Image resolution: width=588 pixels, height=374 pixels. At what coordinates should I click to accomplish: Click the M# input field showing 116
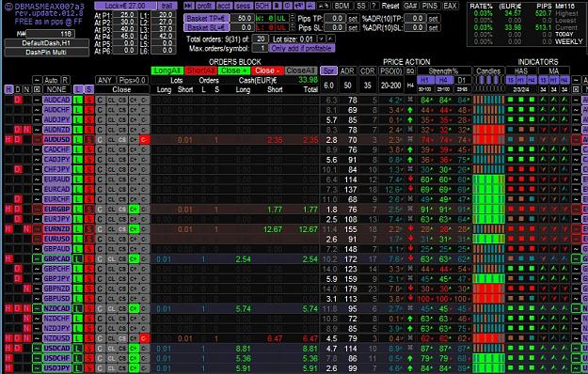tap(51, 34)
